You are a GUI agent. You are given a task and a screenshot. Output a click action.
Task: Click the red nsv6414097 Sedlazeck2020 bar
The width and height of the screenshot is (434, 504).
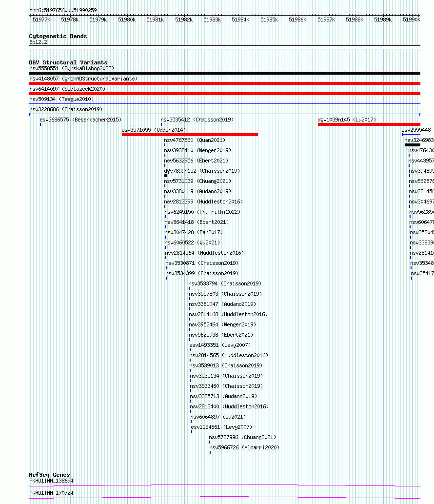point(224,94)
